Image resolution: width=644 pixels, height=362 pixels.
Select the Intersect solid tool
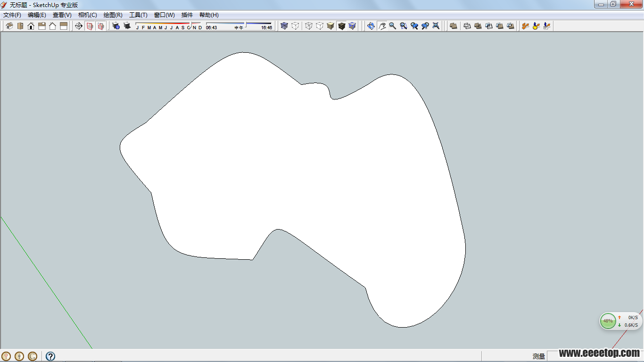[x=467, y=26]
